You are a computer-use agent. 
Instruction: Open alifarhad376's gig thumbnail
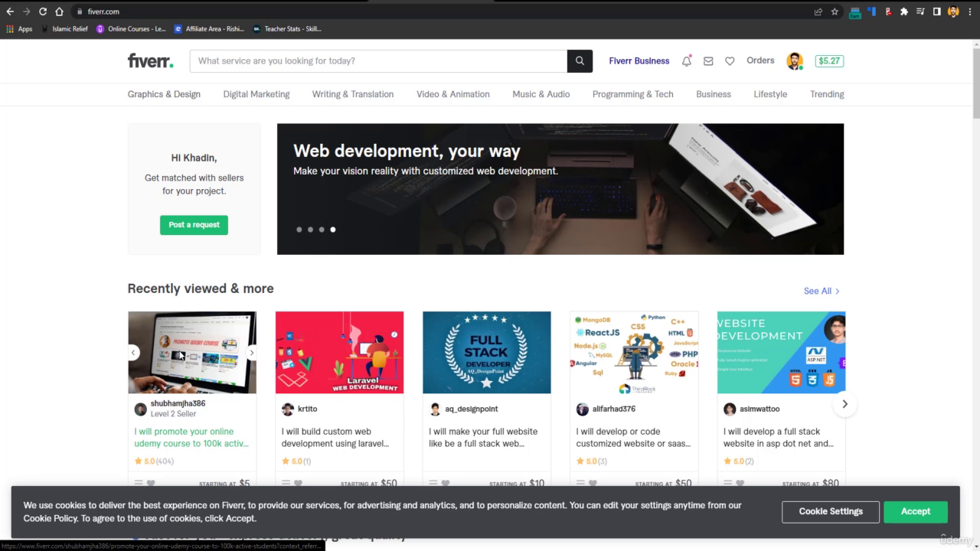point(634,352)
